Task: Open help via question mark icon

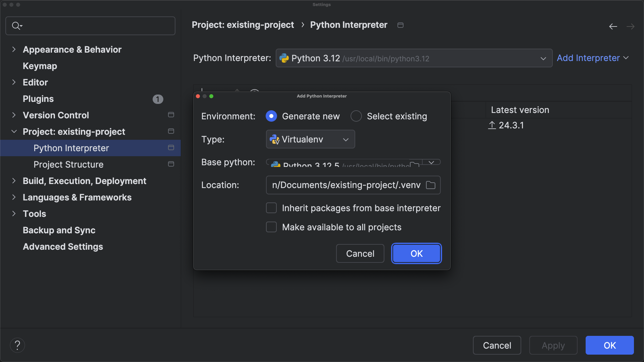Action: [17, 345]
